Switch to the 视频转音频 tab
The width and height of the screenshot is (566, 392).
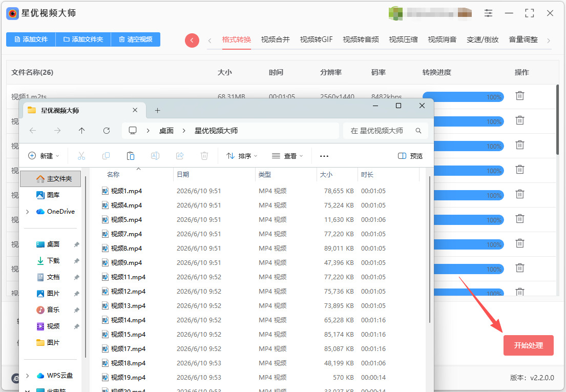[361, 39]
